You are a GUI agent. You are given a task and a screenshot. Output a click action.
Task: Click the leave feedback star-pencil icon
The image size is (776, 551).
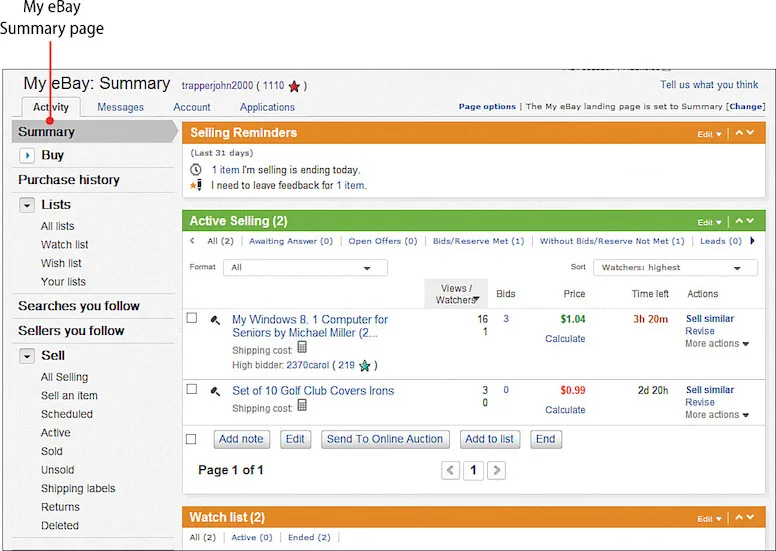click(x=196, y=186)
